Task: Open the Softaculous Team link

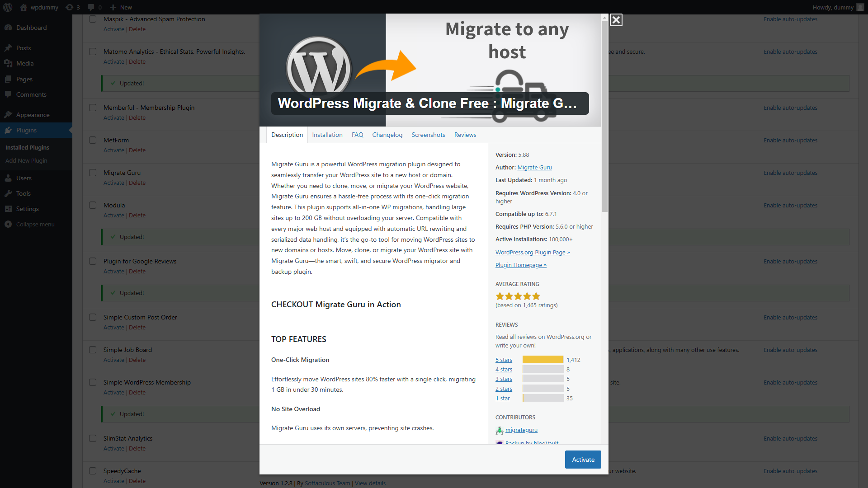Action: coord(327,483)
